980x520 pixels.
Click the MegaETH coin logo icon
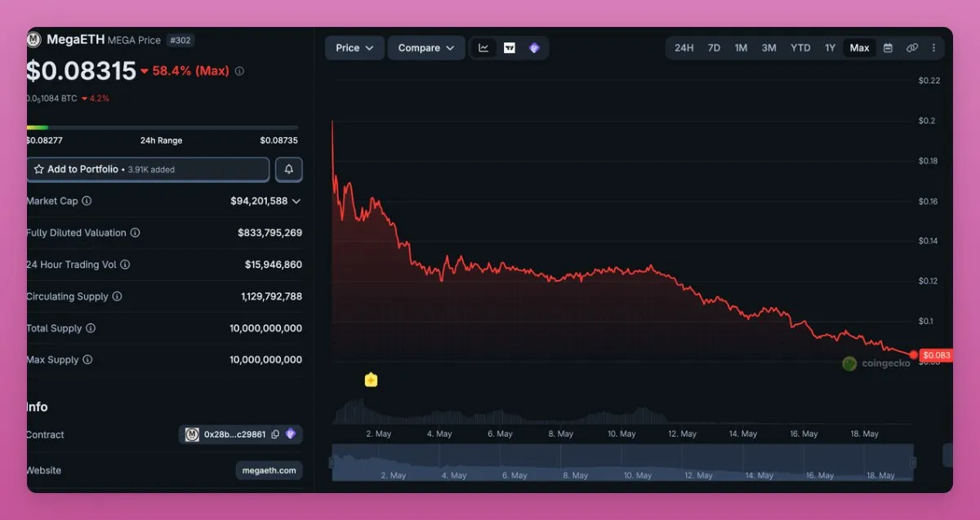pyautogui.click(x=33, y=39)
